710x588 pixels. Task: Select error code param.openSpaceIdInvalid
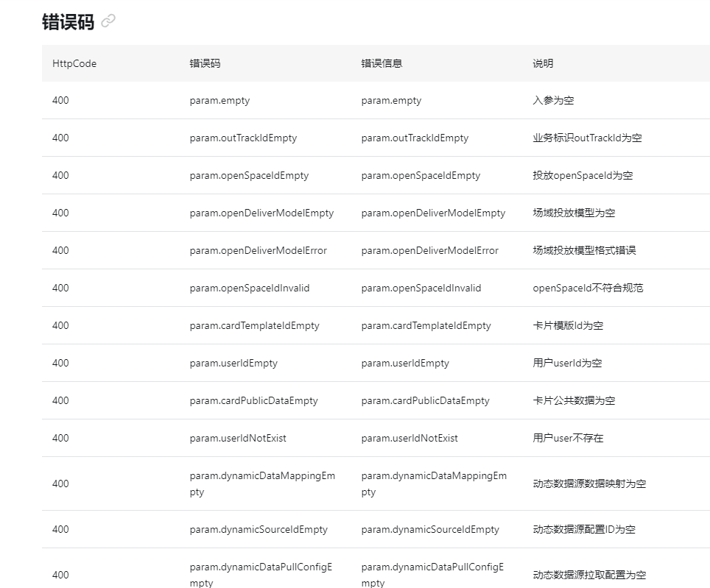[x=250, y=288]
